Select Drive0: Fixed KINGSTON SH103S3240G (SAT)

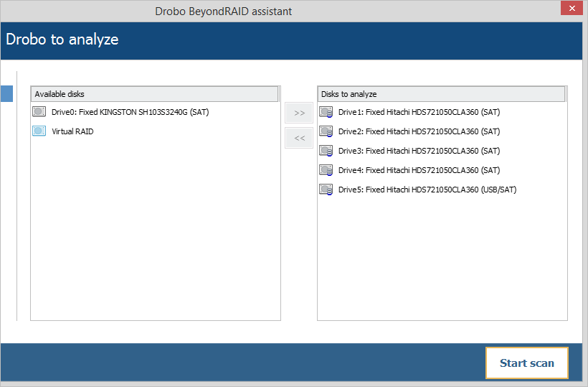(x=130, y=112)
